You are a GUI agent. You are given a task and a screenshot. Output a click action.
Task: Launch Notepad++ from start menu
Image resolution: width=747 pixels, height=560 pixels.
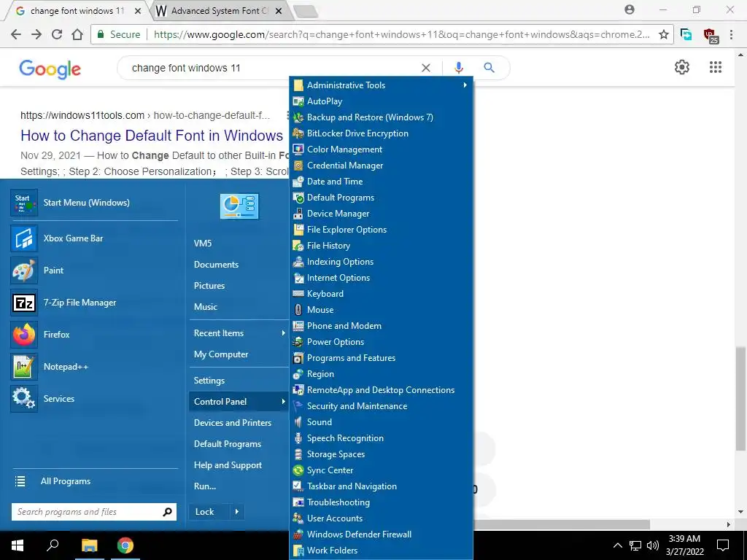click(x=94, y=367)
